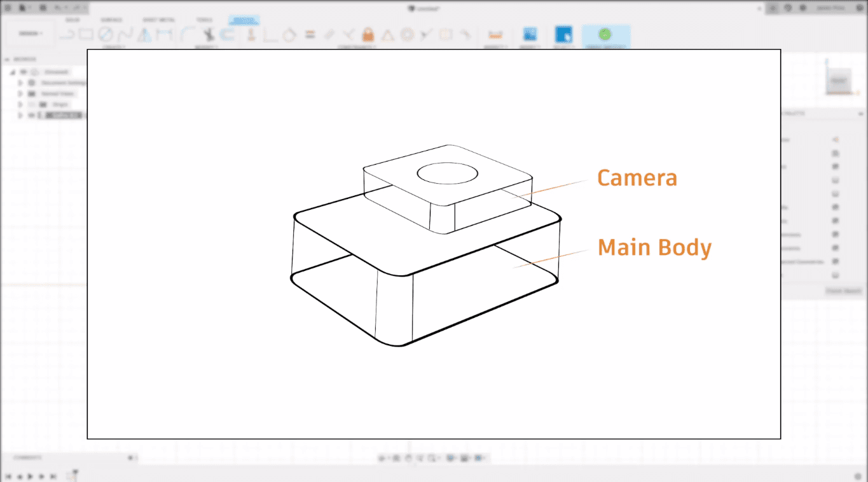Switch to the Sheet Metal tab
Screen dimensions: 868x482
coord(158,20)
